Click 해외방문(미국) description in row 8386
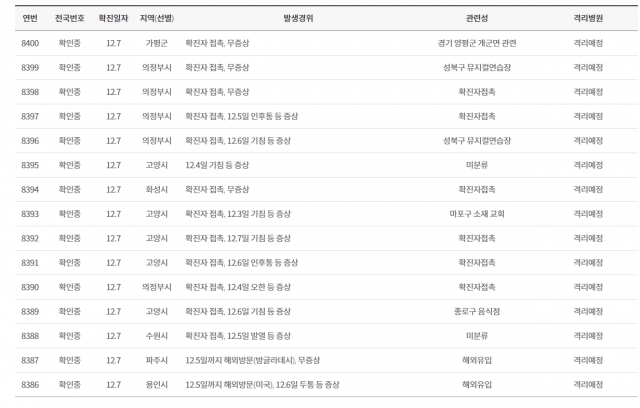This screenshot has height=408, width=640. [262, 383]
